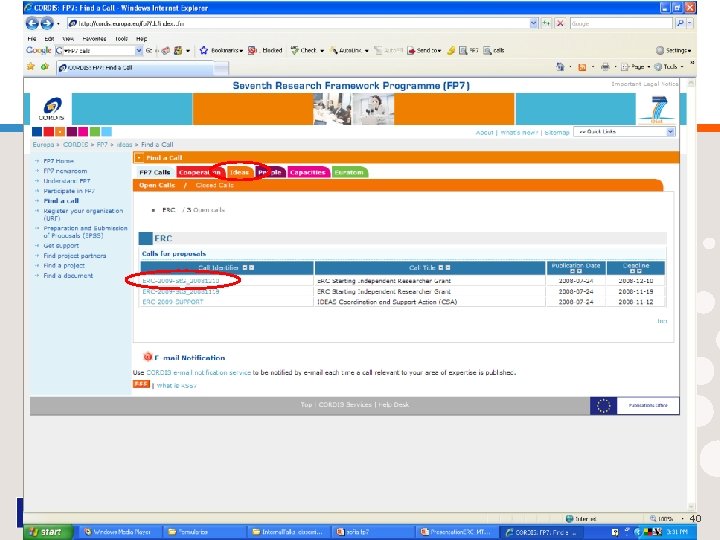Click the Windows Start button
Image resolution: width=720 pixels, height=540 pixels.
coord(47,532)
